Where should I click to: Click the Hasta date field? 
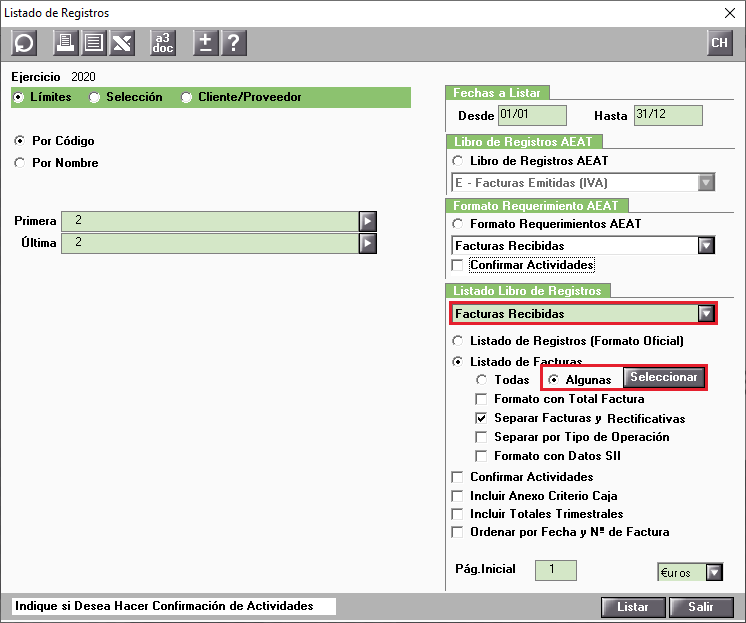click(668, 116)
